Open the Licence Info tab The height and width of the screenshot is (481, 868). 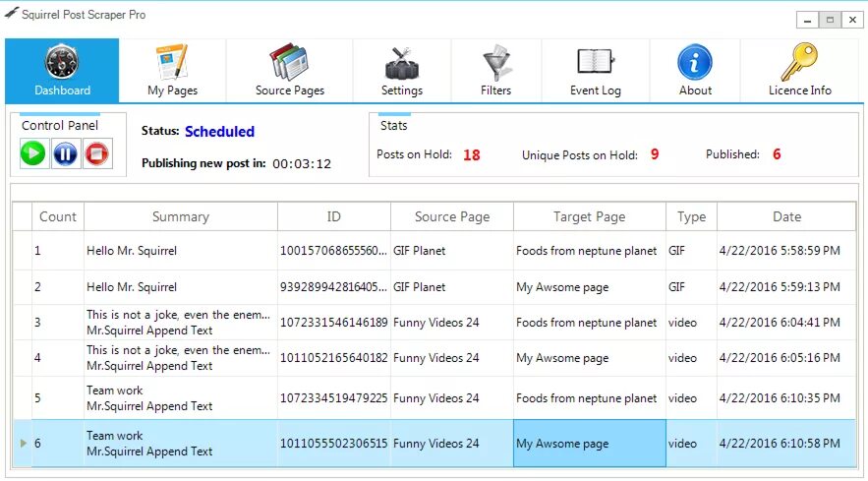[x=800, y=71]
